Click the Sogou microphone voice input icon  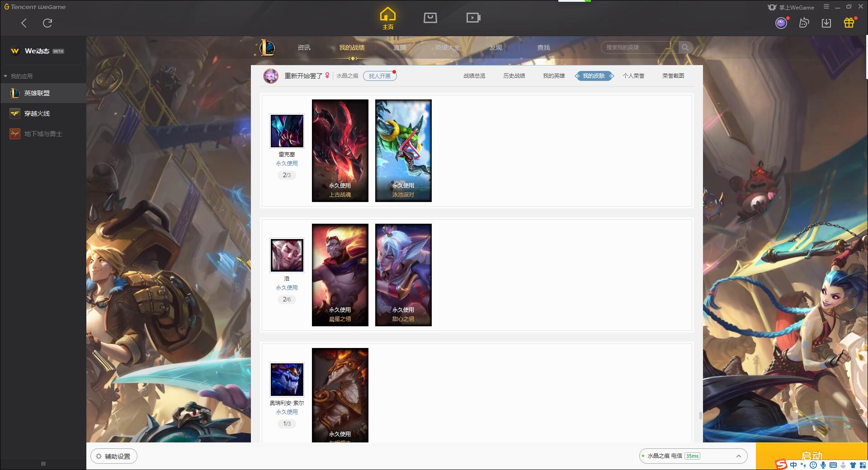(823, 465)
